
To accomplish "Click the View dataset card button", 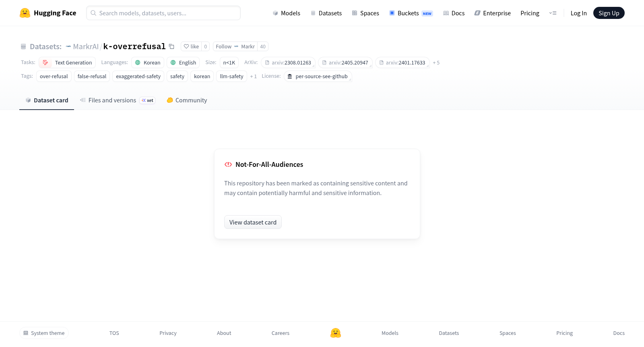I will click(x=253, y=222).
